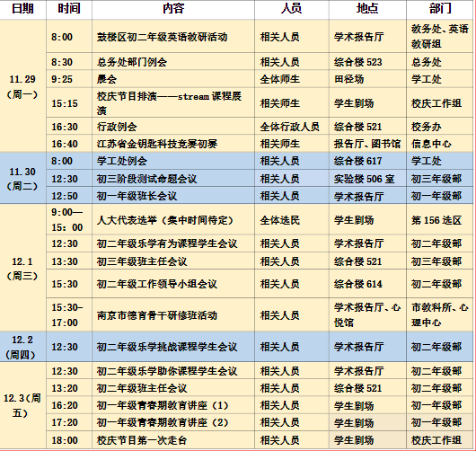This screenshot has height=451, width=476.
Task: Click 江苏省金钥匙科技竞赛初赛 cell
Action: pyautogui.click(x=173, y=144)
